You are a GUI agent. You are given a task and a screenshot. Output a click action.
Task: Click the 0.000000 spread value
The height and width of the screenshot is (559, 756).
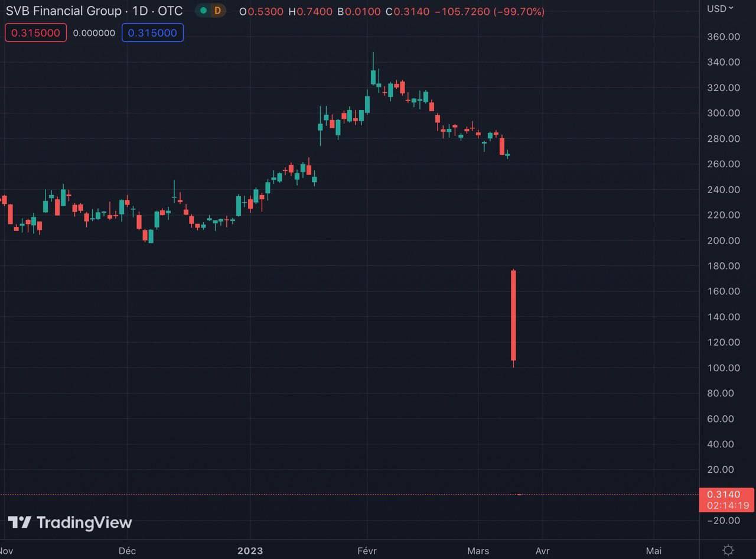pyautogui.click(x=94, y=33)
